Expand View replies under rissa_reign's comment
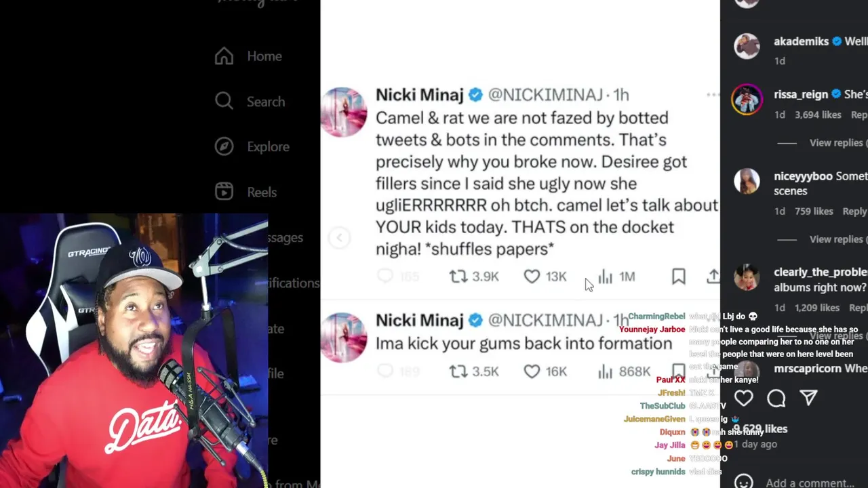868x488 pixels. tap(836, 143)
